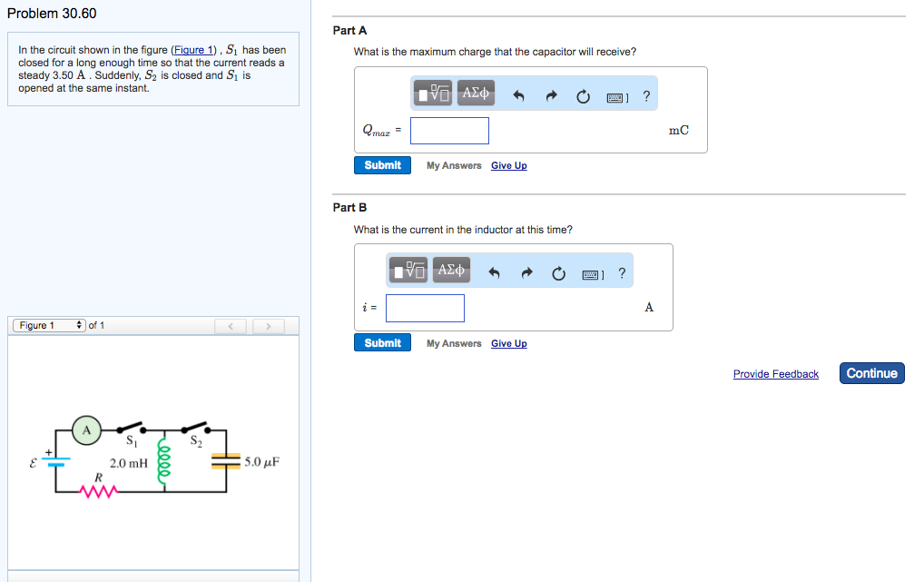The height and width of the screenshot is (582, 924).
Task: Click help question mark in Part B
Action: click(622, 273)
